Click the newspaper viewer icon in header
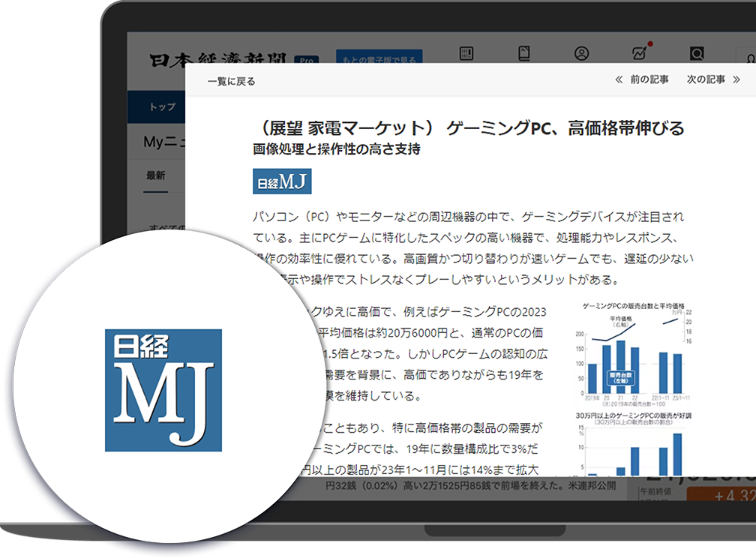The image size is (756, 558). click(466, 54)
